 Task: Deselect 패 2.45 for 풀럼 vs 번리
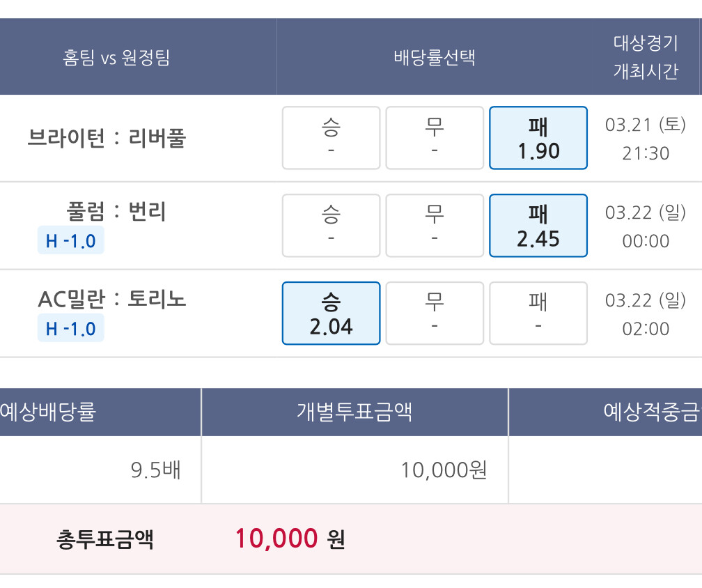pos(538,226)
